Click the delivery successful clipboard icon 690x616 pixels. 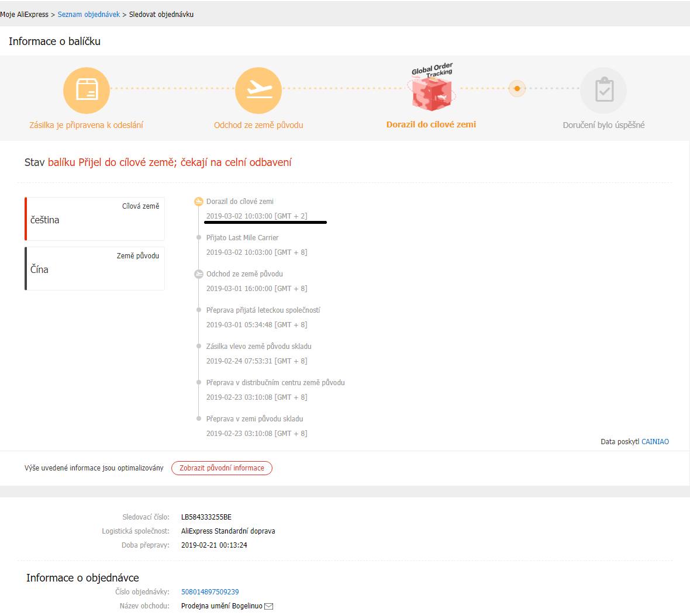click(603, 91)
